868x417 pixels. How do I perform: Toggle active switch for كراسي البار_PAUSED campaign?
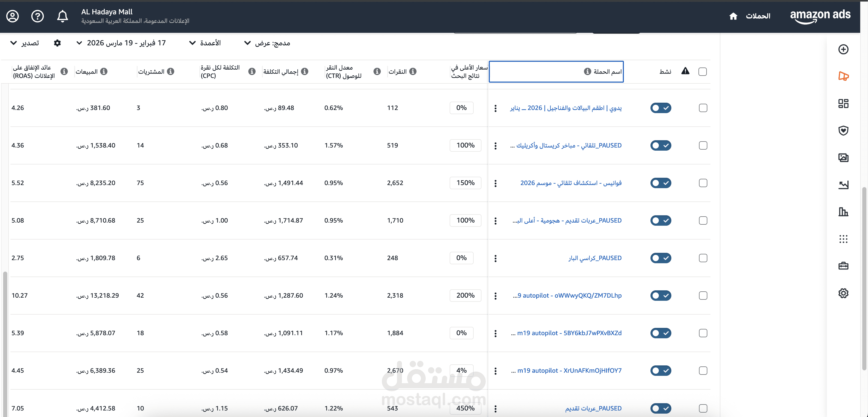coord(660,258)
